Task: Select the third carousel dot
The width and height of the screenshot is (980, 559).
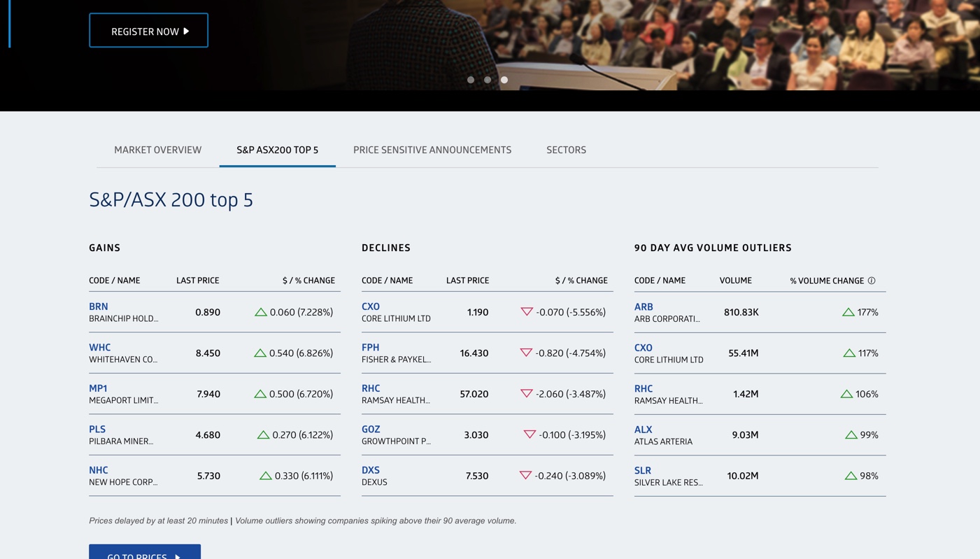Action: pyautogui.click(x=504, y=80)
